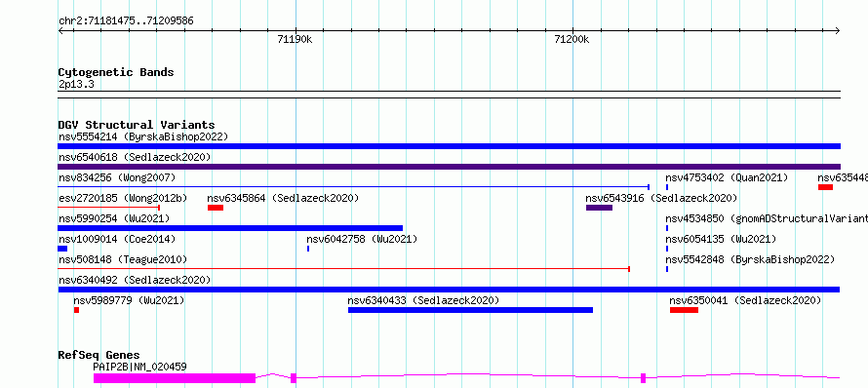Select nsv6350041 (Sedlazeck2020) label

pos(745,300)
